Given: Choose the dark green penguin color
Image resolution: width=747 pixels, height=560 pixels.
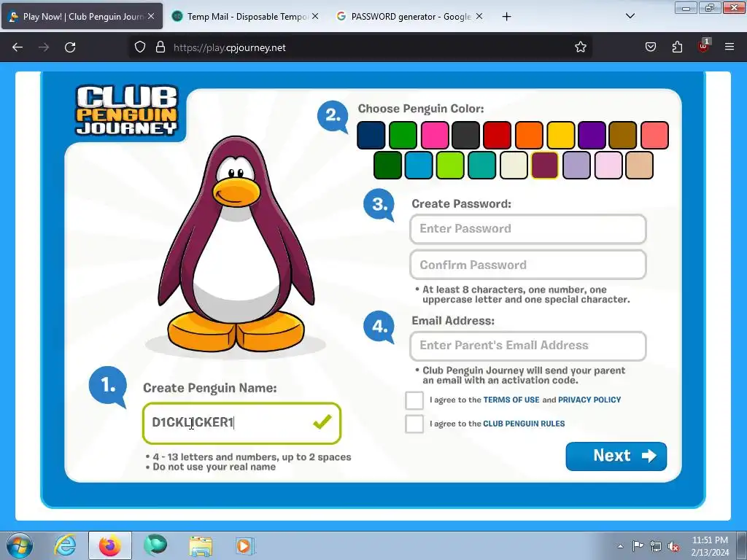Looking at the screenshot, I should coord(387,166).
